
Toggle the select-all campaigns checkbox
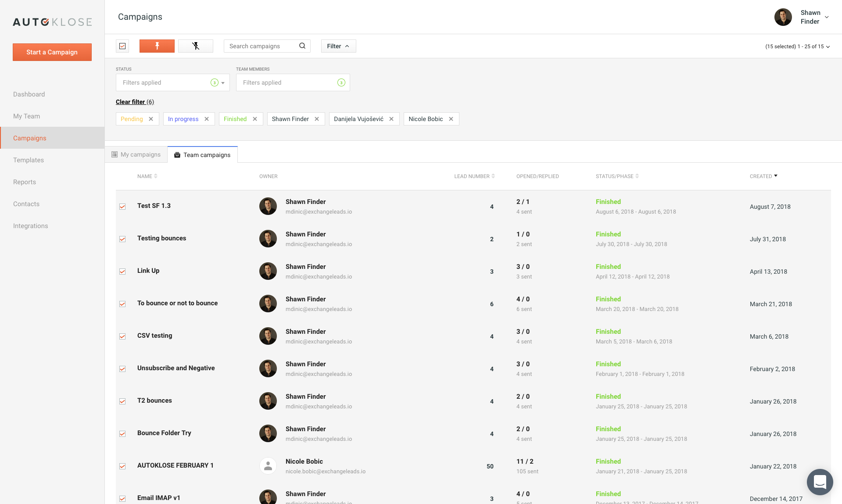click(122, 46)
